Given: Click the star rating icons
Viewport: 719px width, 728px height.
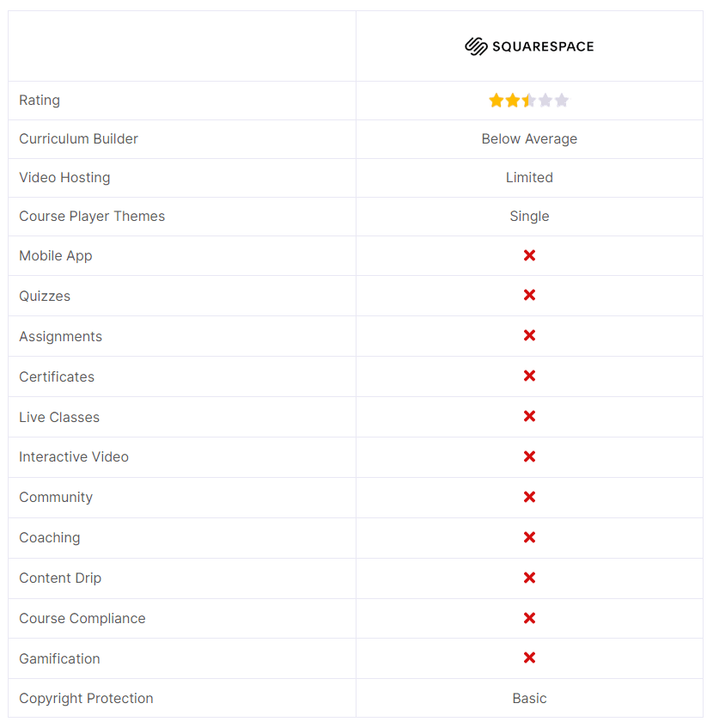Looking at the screenshot, I should pyautogui.click(x=528, y=101).
